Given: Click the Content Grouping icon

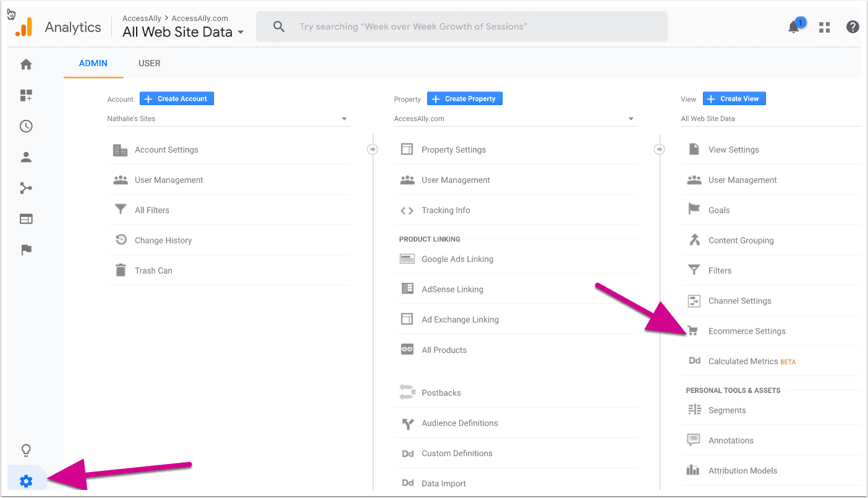Looking at the screenshot, I should tap(694, 240).
